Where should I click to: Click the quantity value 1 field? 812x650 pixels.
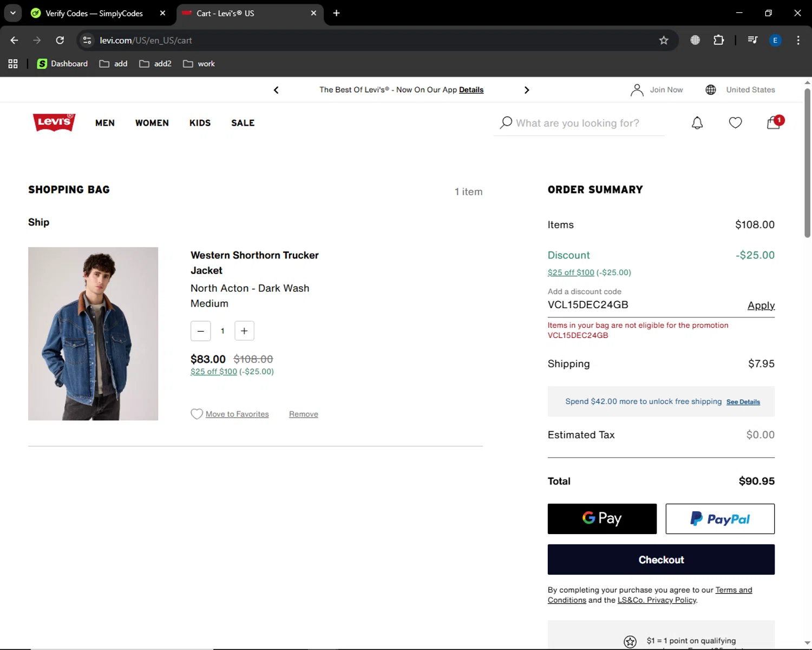click(x=222, y=331)
